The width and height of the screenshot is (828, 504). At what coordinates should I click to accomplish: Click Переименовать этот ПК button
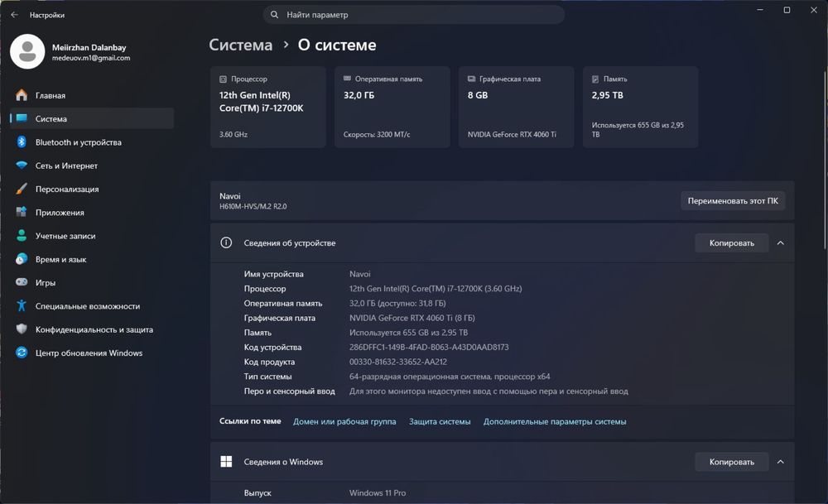click(x=733, y=200)
